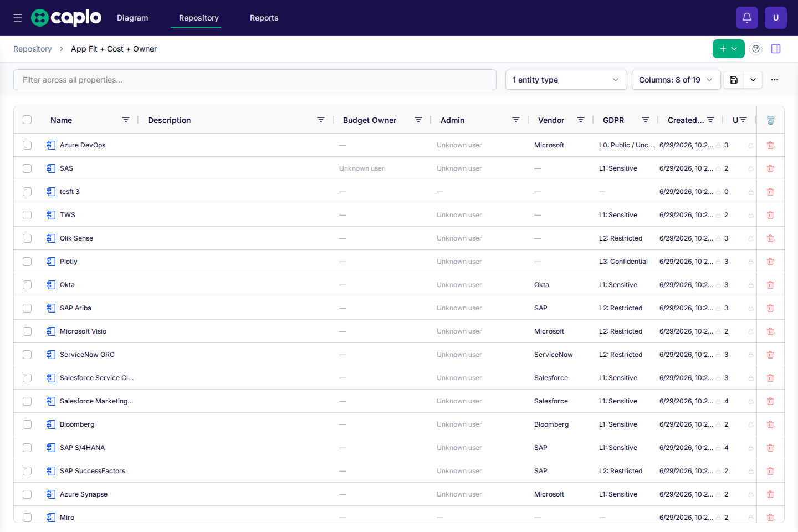Click the trash icon in the table header
798x532 pixels.
pyautogui.click(x=770, y=120)
